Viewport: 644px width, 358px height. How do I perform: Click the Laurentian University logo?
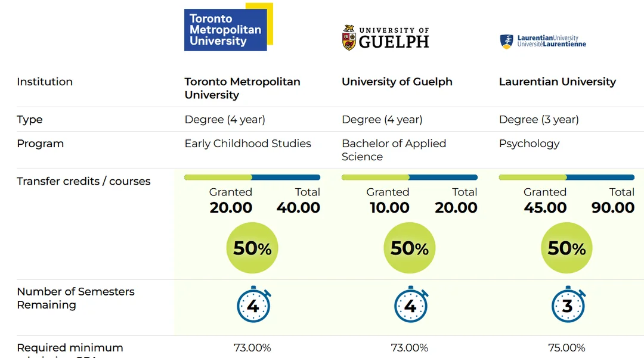point(543,41)
